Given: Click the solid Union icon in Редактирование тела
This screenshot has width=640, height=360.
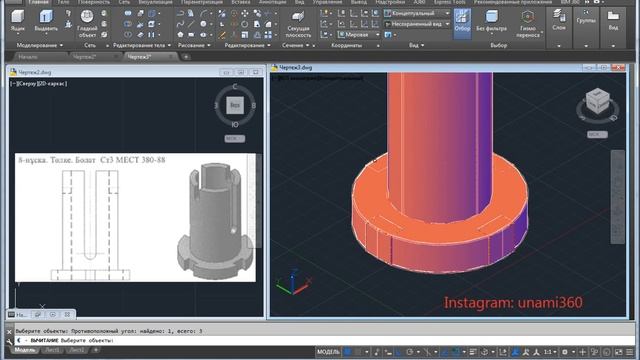Looking at the screenshot, I should [x=128, y=13].
